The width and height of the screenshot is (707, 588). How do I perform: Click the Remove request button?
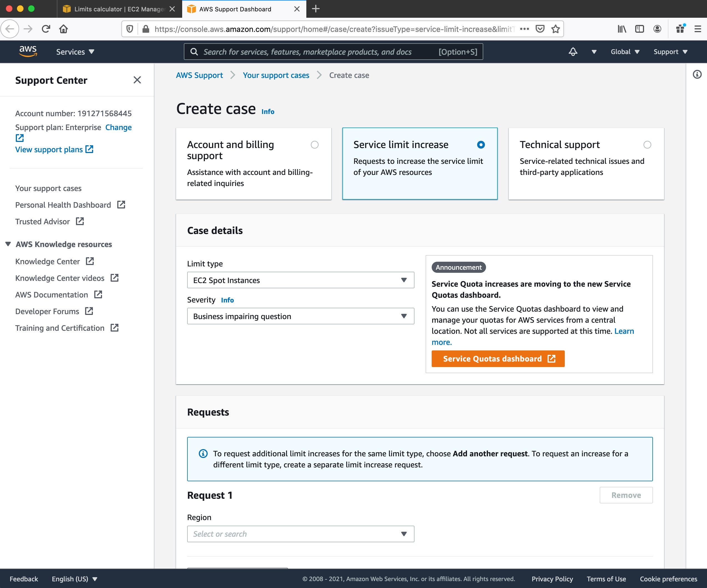626,495
